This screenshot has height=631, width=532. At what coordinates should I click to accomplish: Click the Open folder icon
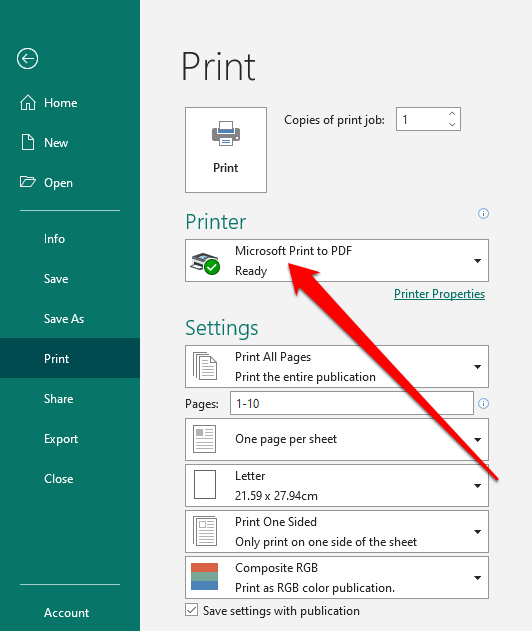pos(28,182)
